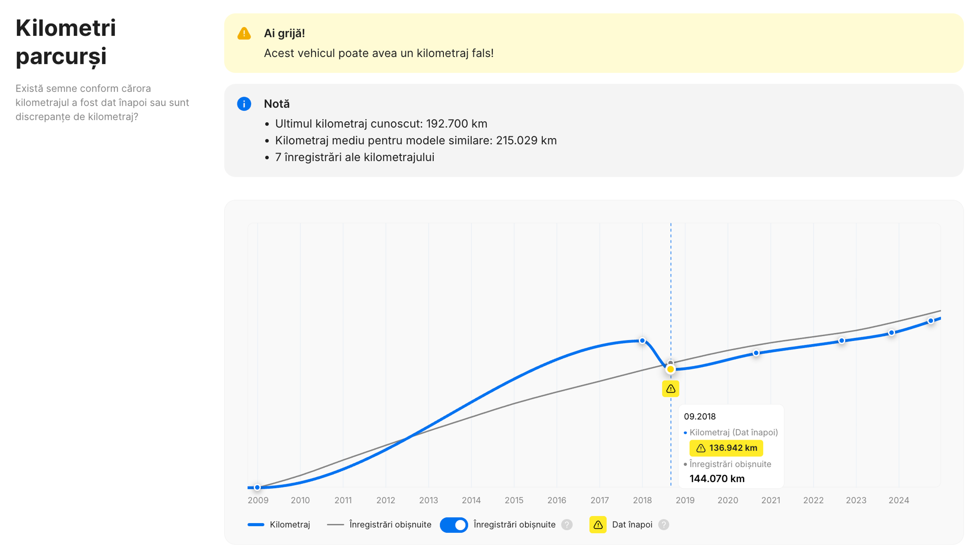Click the Ai grijă! warning heading
The height and width of the screenshot is (560, 980).
coord(284,33)
